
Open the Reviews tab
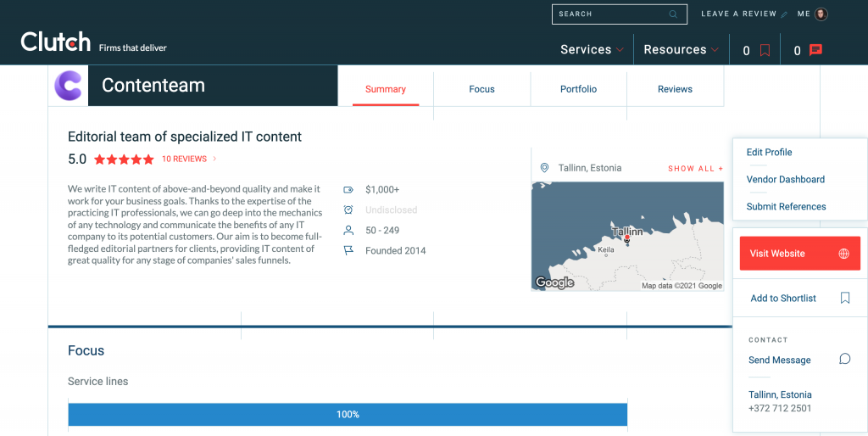(675, 89)
